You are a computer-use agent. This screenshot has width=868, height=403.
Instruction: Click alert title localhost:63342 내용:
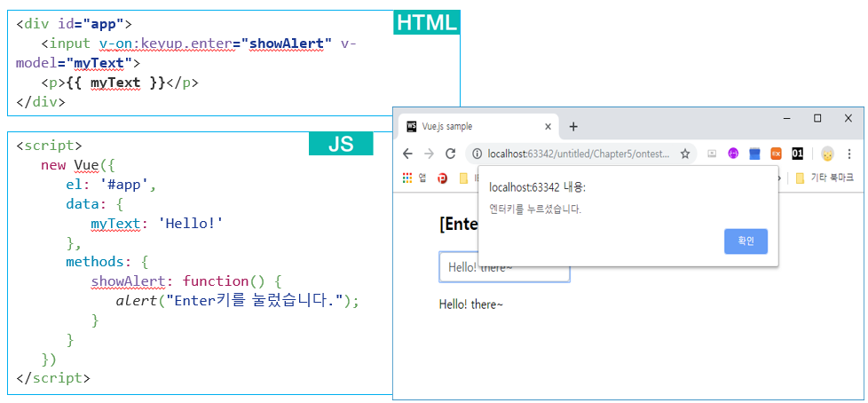point(538,188)
